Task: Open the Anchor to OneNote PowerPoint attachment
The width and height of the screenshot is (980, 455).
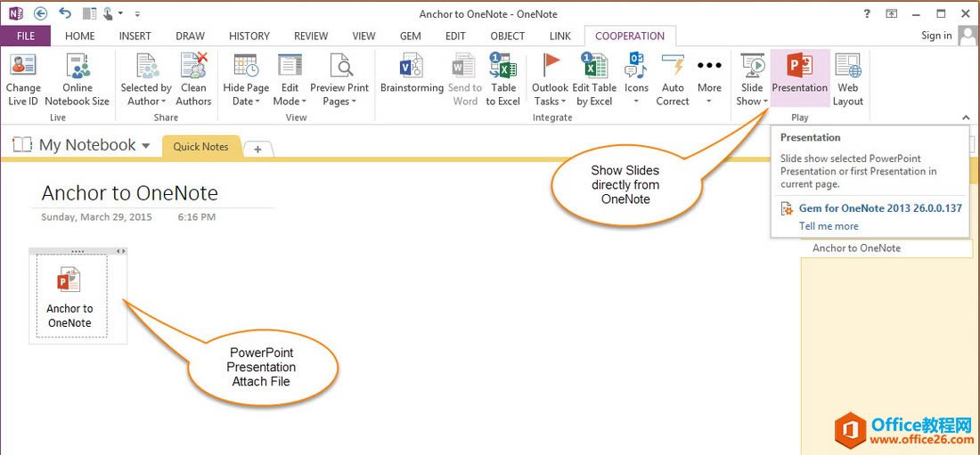Action: [69, 295]
